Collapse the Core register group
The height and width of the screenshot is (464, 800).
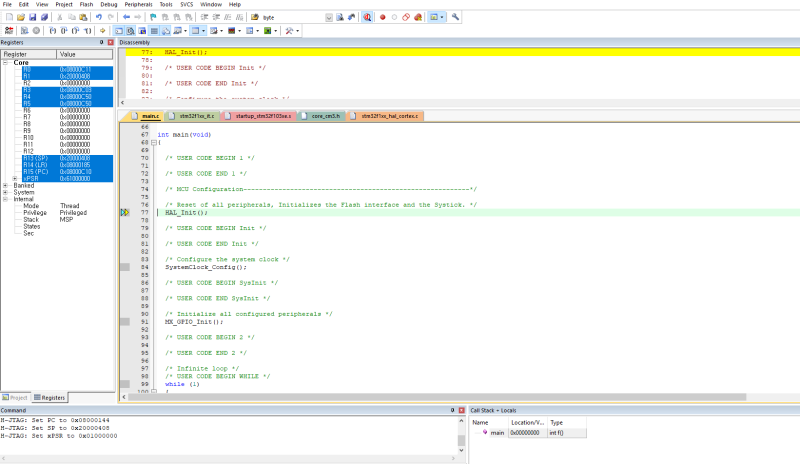coord(6,62)
